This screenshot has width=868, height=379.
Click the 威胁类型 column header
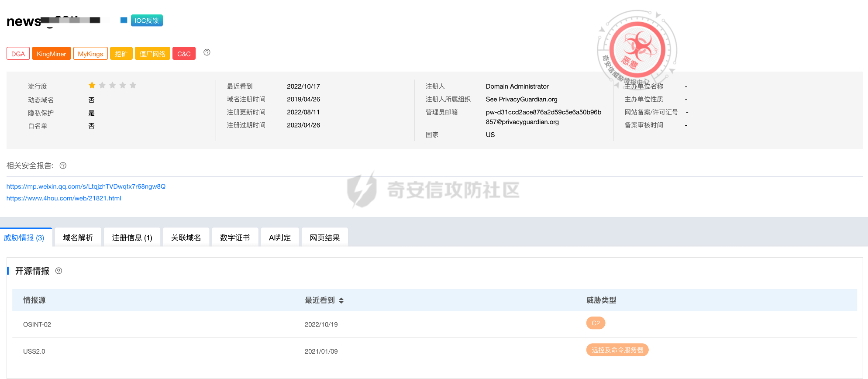(601, 300)
